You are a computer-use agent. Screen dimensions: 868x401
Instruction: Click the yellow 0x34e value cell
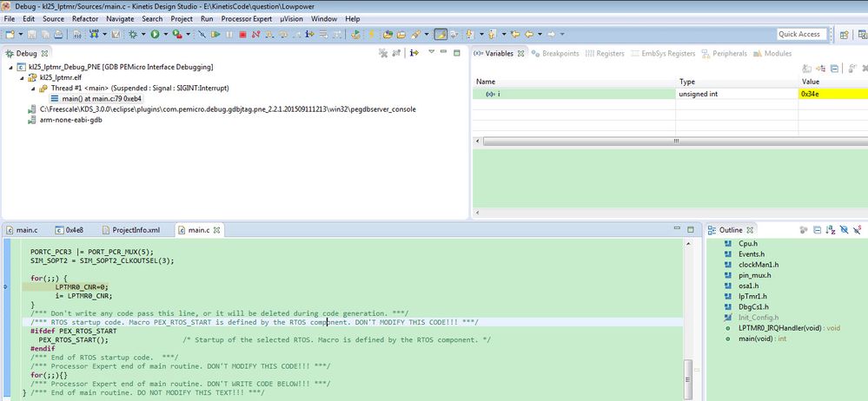coord(833,94)
